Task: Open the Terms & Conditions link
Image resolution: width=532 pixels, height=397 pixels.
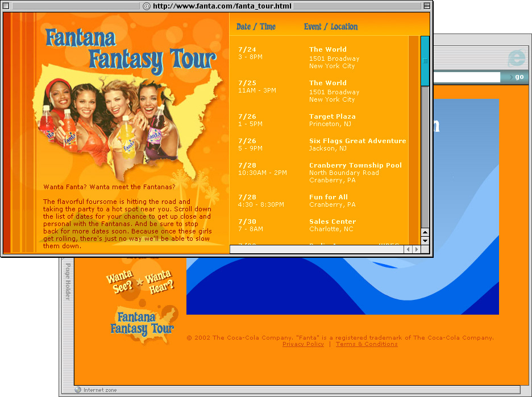Action: click(367, 344)
